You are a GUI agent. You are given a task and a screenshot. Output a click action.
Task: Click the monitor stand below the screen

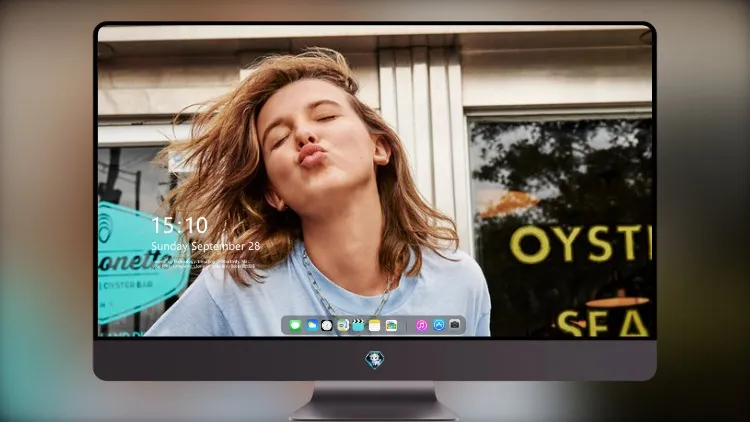click(374, 401)
